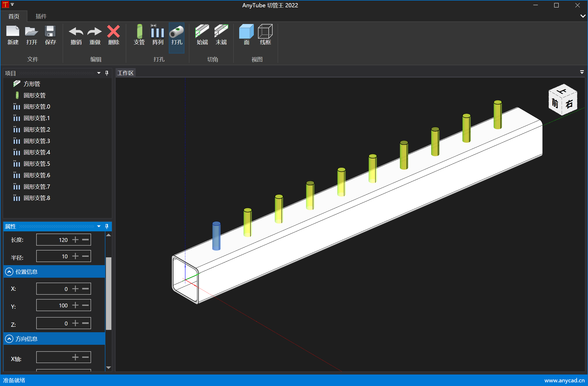The height and width of the screenshot is (386, 588).
Task: Toggle pin on the 项目 panel
Action: 107,73
